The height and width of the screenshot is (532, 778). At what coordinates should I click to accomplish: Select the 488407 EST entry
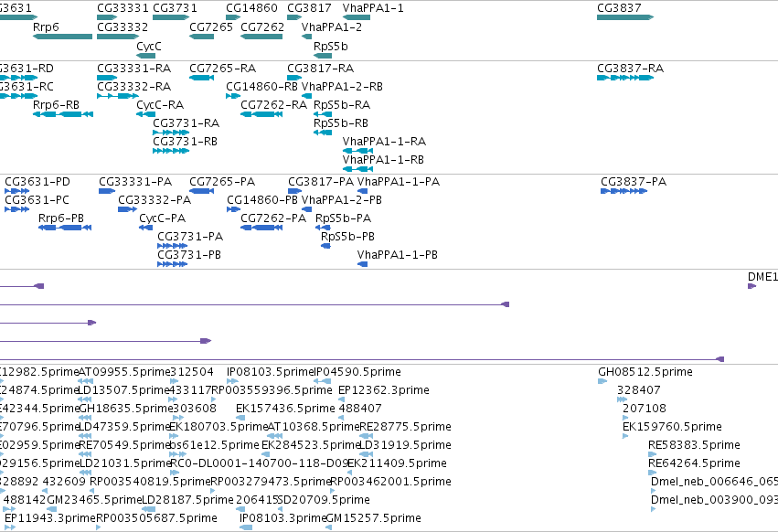pyautogui.click(x=360, y=409)
